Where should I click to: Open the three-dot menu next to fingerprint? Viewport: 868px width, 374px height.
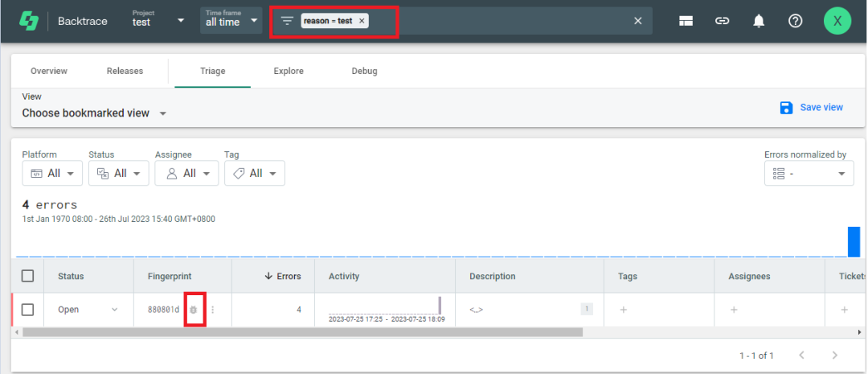[213, 310]
